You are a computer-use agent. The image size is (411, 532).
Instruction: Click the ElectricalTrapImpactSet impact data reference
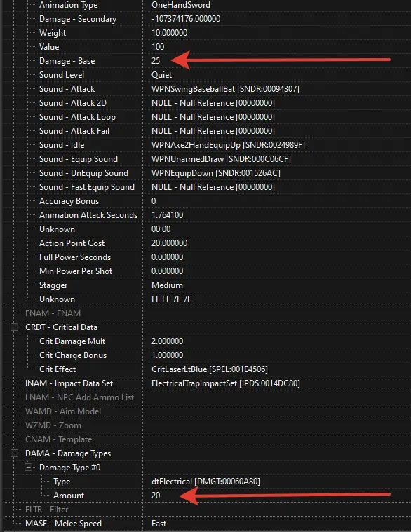(x=226, y=383)
